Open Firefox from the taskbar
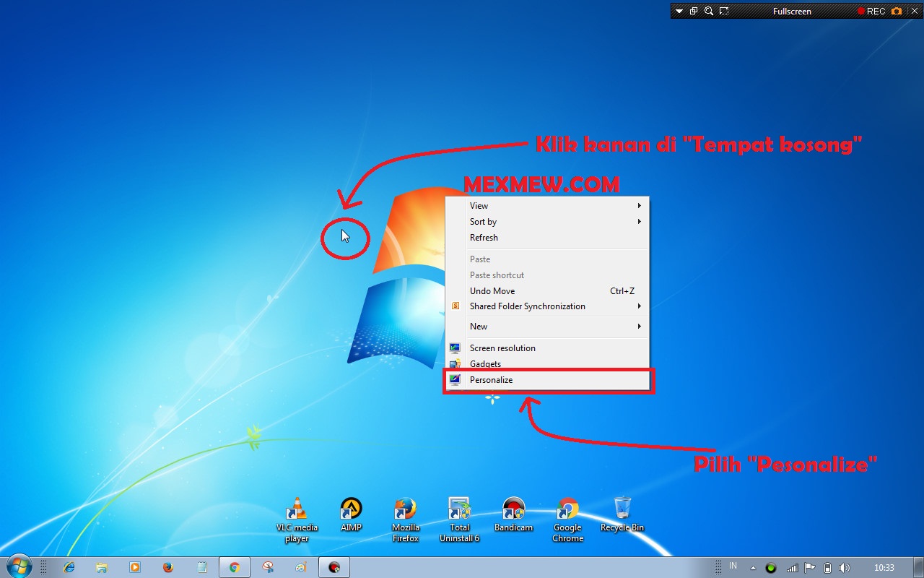 pyautogui.click(x=167, y=567)
